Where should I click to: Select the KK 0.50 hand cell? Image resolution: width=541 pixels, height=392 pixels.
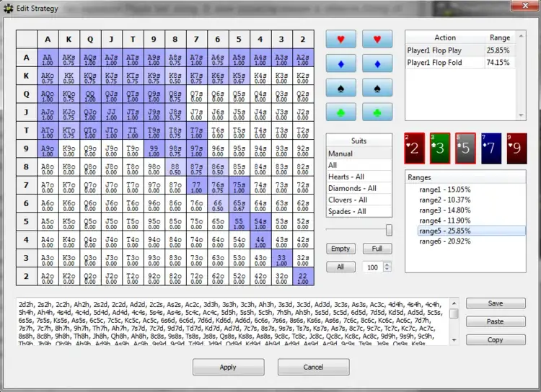pyautogui.click(x=69, y=76)
